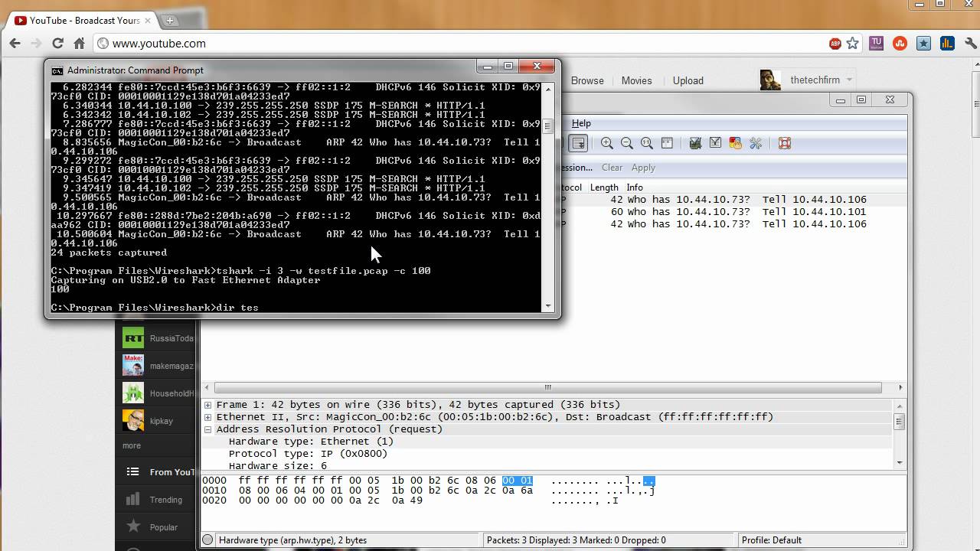Click the Command Prompt title bar icon
Viewport: 980px width, 551px height.
pyautogui.click(x=57, y=70)
